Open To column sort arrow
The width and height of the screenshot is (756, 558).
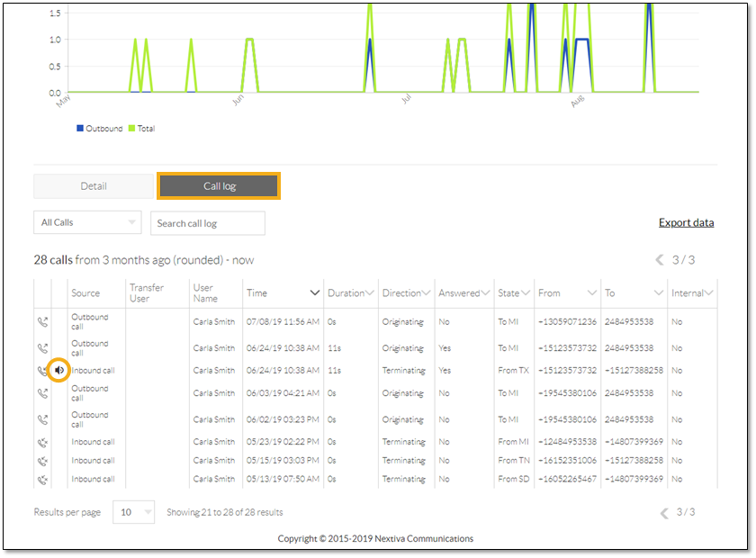pos(659,292)
